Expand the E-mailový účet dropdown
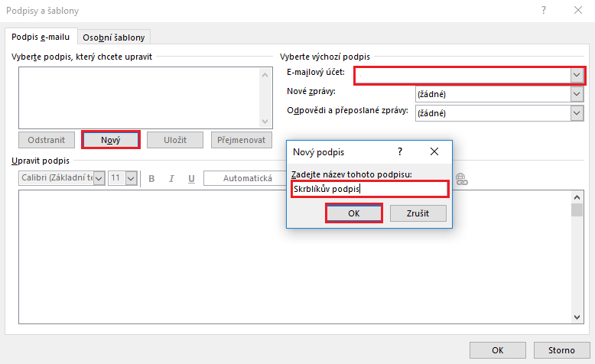The image size is (595, 364). (x=577, y=75)
